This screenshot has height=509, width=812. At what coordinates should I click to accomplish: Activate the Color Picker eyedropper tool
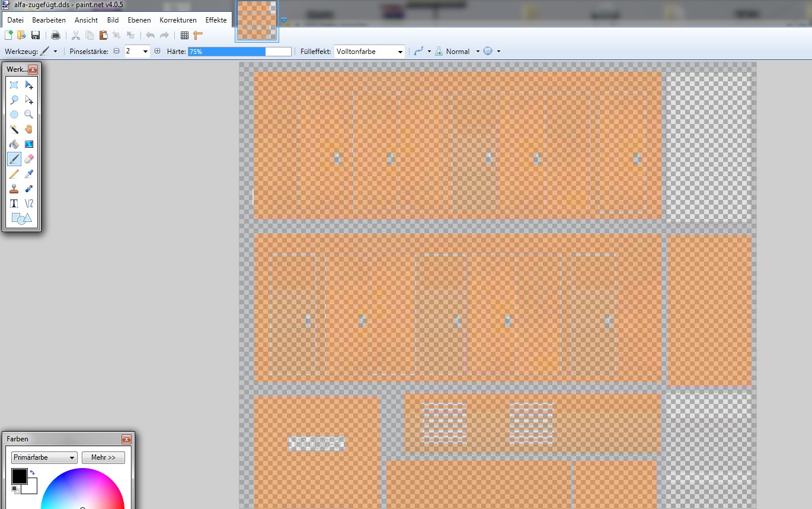[29, 174]
